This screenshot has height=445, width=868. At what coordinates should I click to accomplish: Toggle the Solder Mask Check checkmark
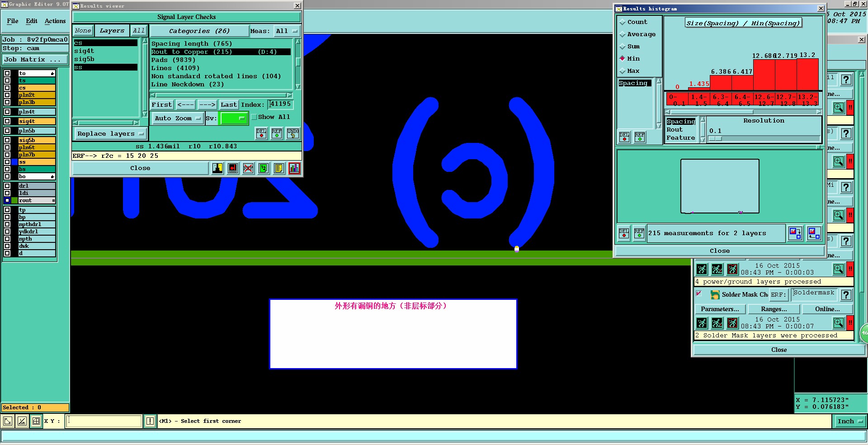click(x=699, y=294)
